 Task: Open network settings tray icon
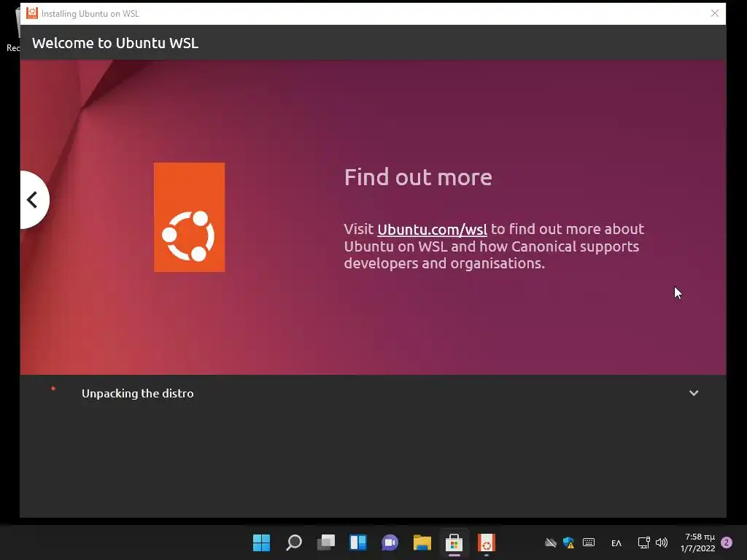point(643,542)
